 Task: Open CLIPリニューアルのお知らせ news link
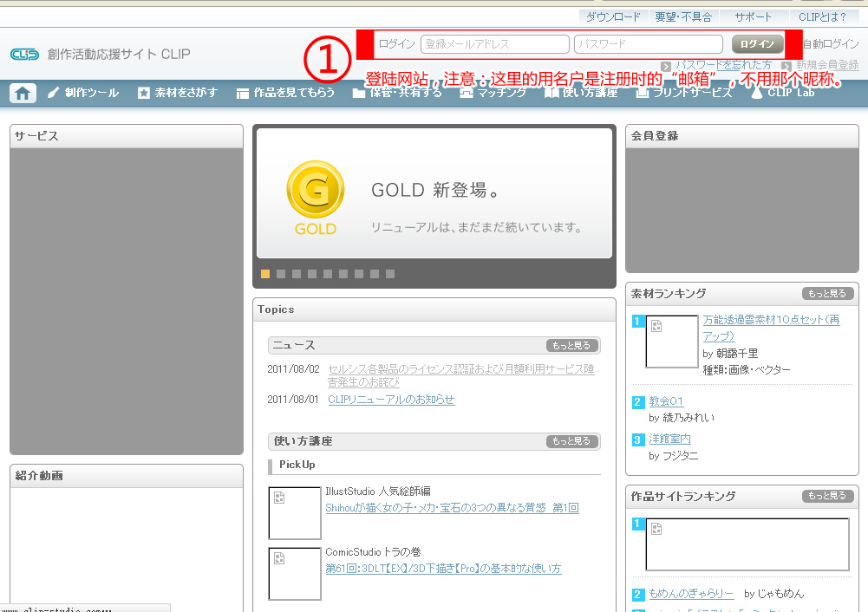click(x=391, y=400)
